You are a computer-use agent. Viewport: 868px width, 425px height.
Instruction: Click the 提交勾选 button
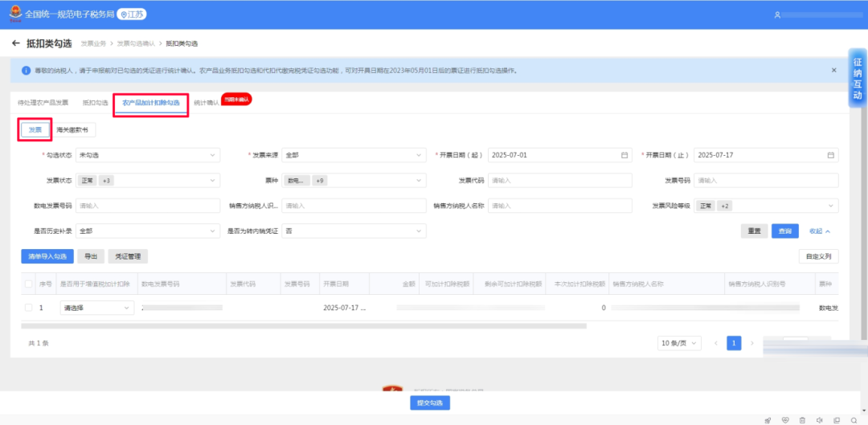coord(430,403)
